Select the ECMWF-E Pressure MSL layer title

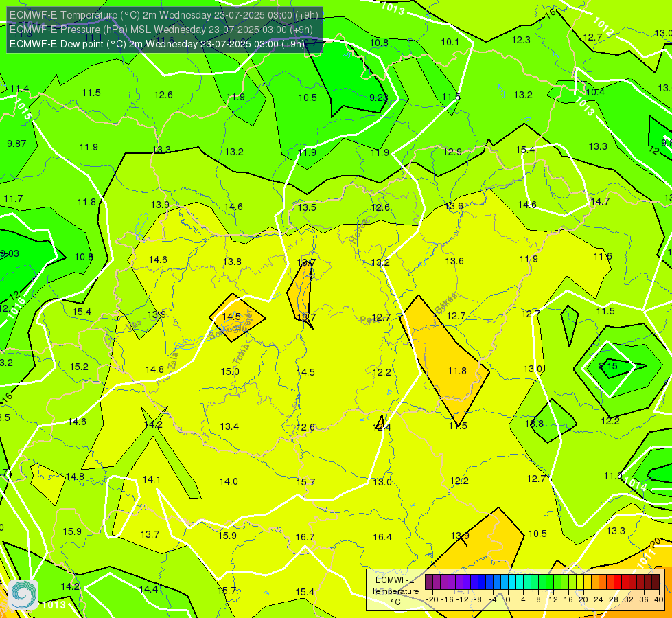pyautogui.click(x=161, y=30)
